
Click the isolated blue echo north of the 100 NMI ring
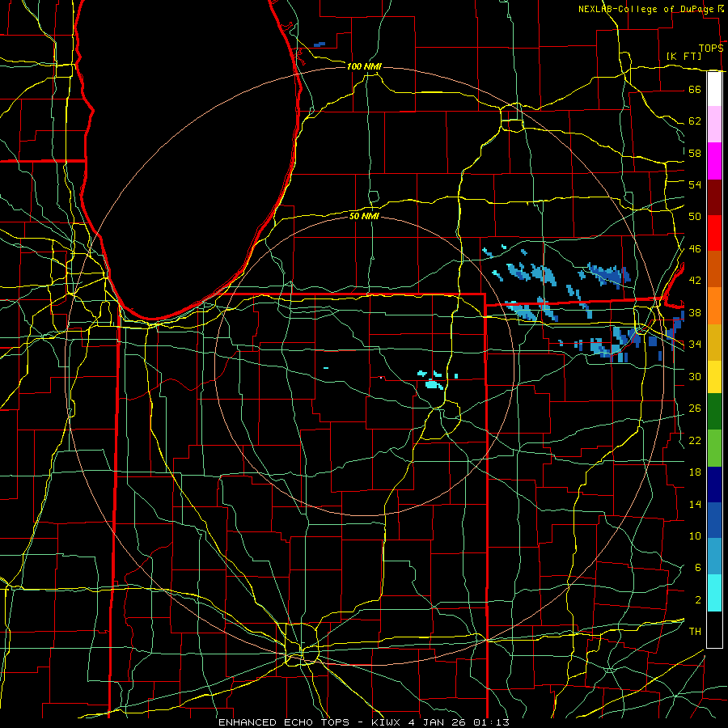[x=320, y=44]
